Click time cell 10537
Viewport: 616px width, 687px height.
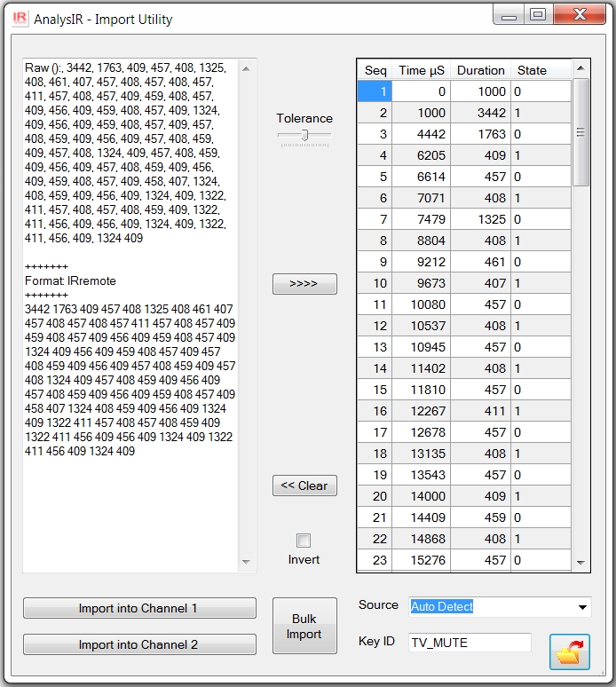click(421, 326)
